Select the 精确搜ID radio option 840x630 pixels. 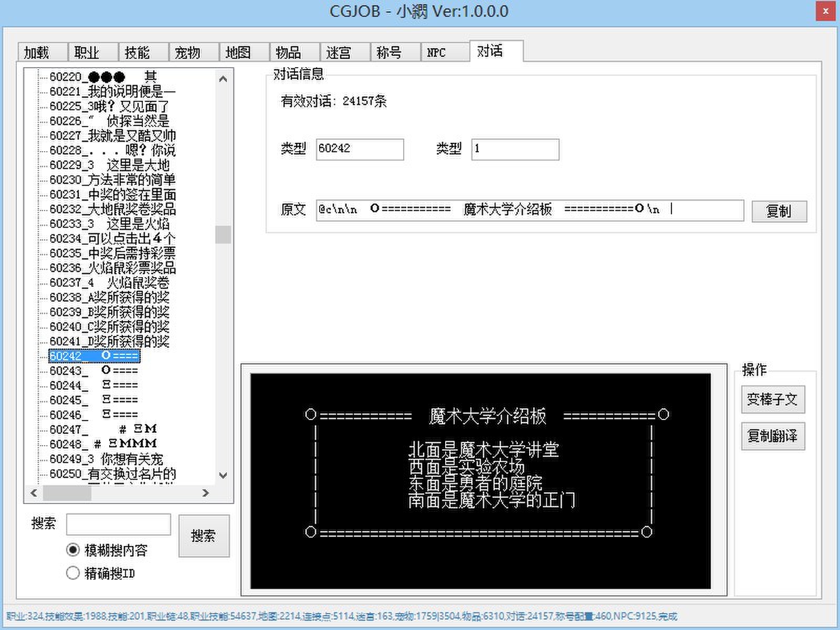point(73,573)
